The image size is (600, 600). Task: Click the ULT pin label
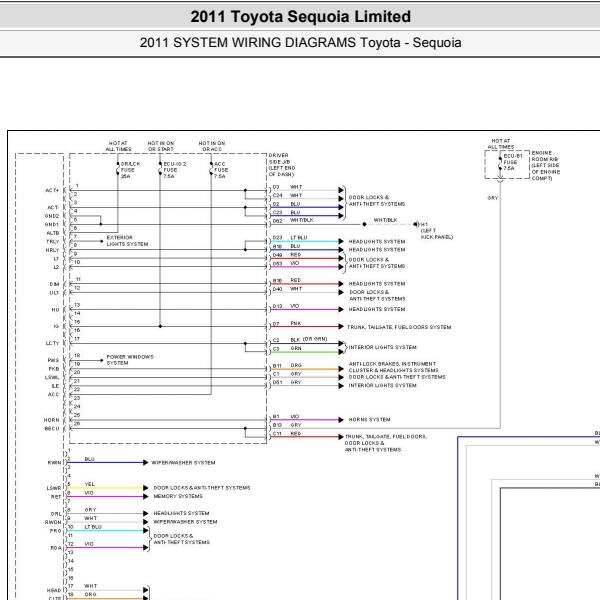coord(54,293)
